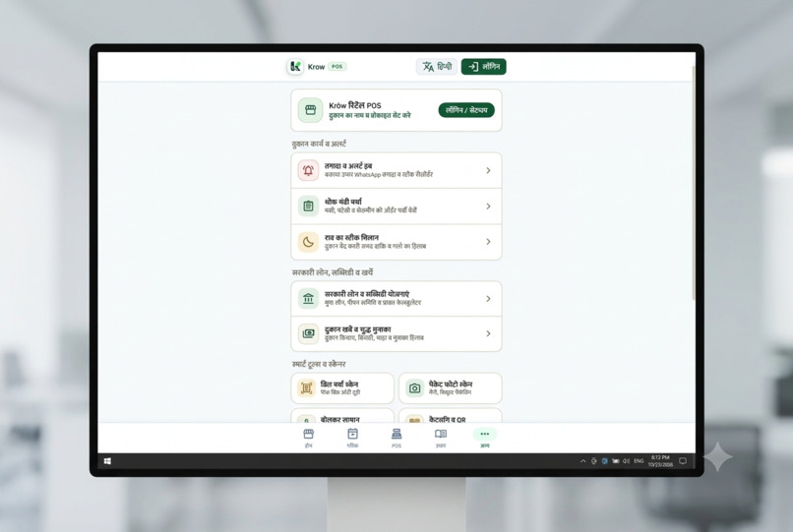Switch to the POS register tab
This screenshot has width=793, height=532.
[x=396, y=438]
